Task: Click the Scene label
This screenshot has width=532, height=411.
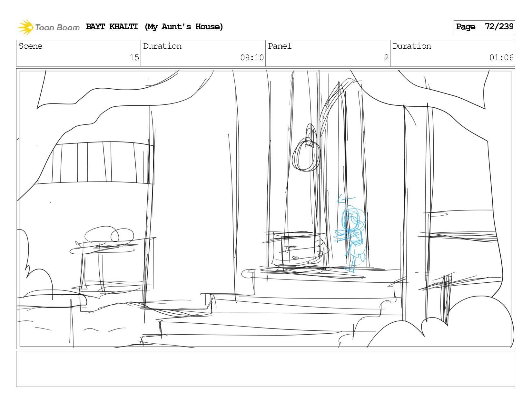Action: coord(30,46)
